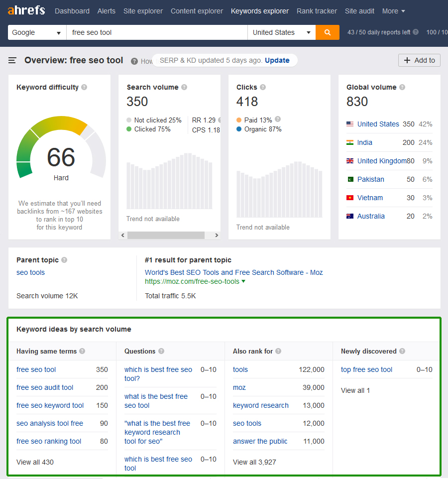448x479 pixels.
Task: Switch to Site explorer
Action: point(143,11)
